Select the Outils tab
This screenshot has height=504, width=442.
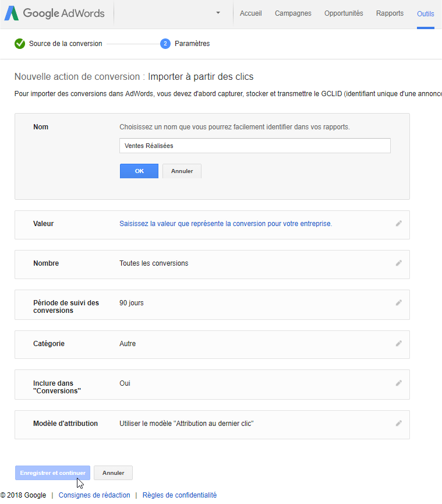[x=425, y=14]
